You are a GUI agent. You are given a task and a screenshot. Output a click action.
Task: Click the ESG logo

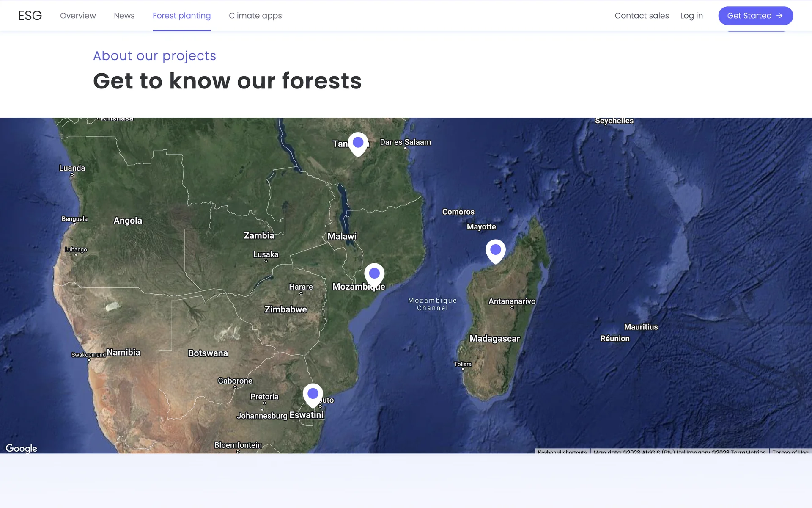tap(30, 16)
